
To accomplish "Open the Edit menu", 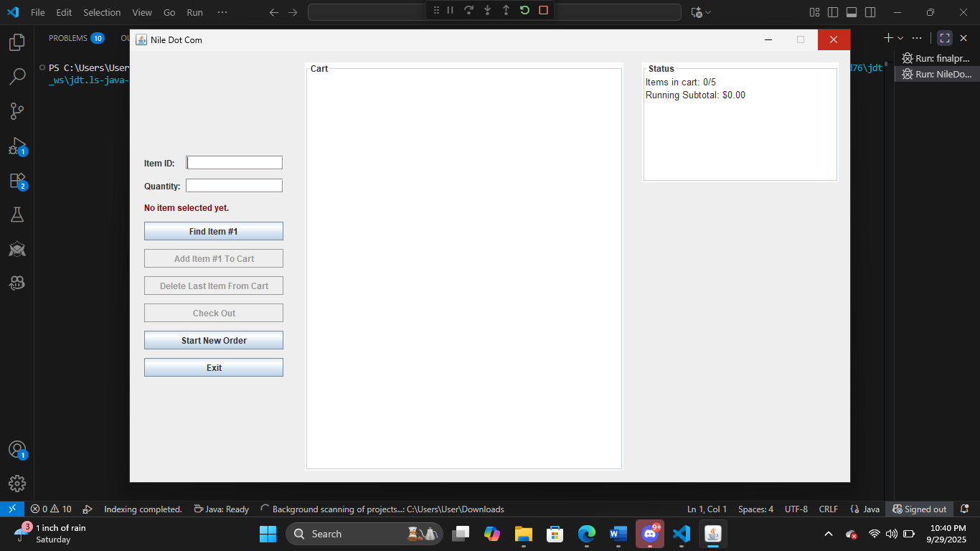I will 64,12.
